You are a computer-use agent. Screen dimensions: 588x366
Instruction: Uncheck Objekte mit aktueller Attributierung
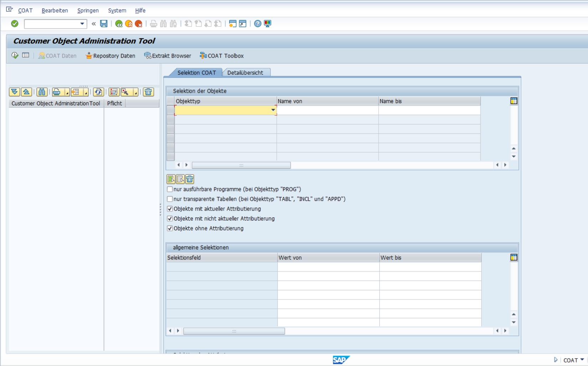tap(170, 209)
